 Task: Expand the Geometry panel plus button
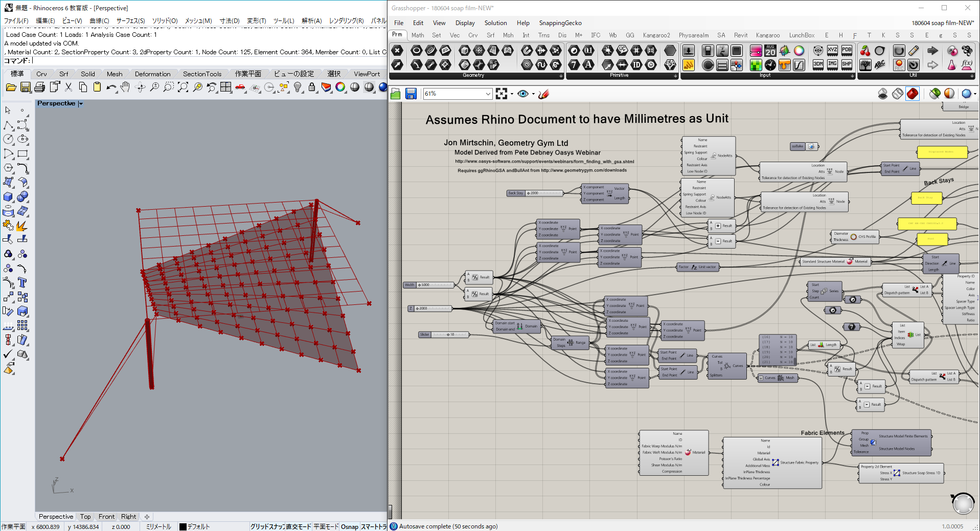[x=561, y=76]
